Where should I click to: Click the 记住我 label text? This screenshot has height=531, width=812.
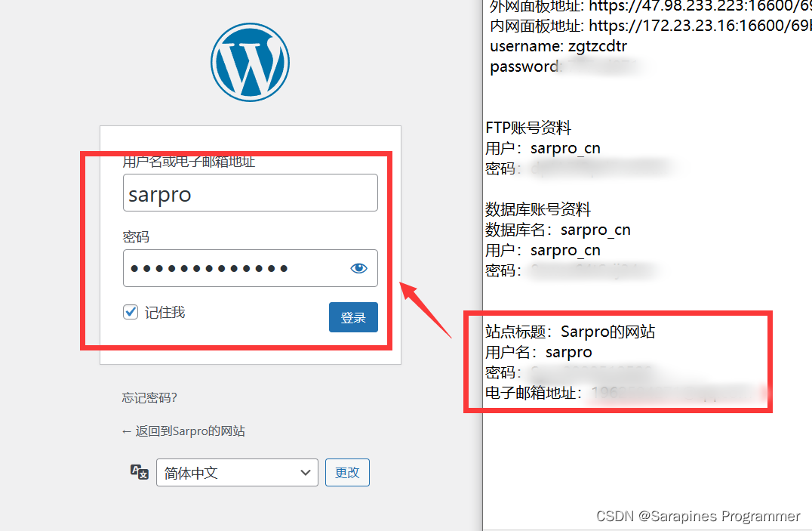(x=165, y=312)
